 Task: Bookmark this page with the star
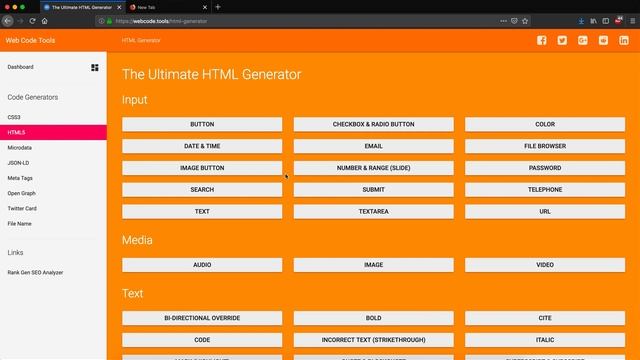[525, 21]
